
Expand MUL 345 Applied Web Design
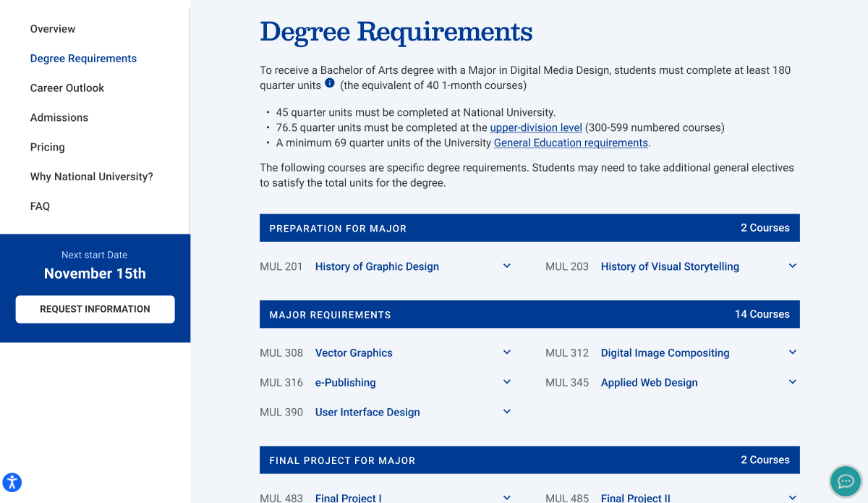click(x=792, y=381)
